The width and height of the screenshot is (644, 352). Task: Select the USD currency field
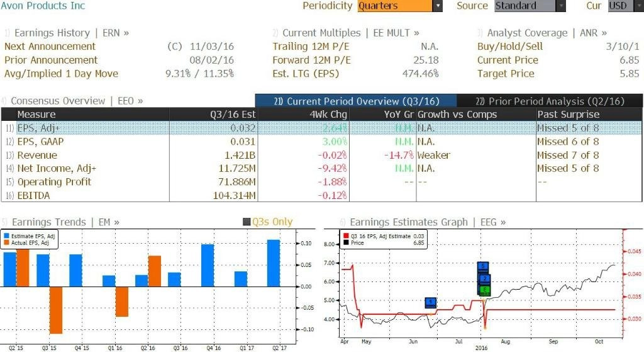pos(621,6)
